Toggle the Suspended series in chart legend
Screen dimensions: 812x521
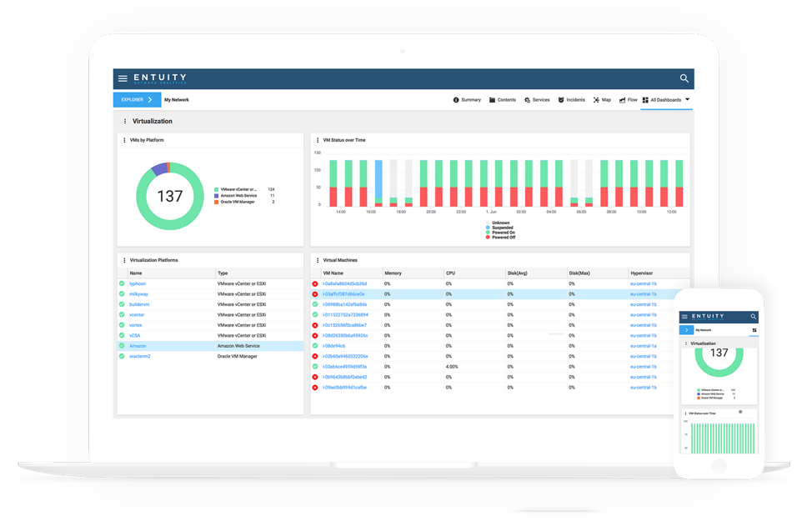click(499, 228)
